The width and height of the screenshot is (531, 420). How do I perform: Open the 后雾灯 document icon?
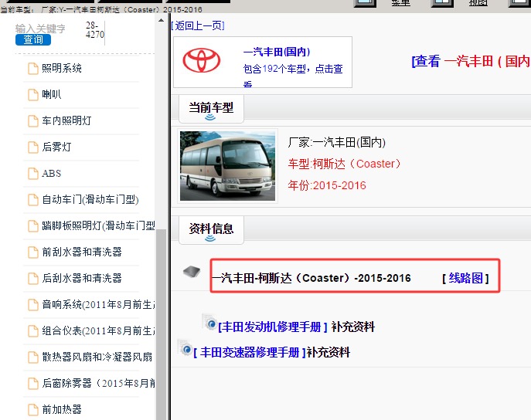(x=32, y=147)
